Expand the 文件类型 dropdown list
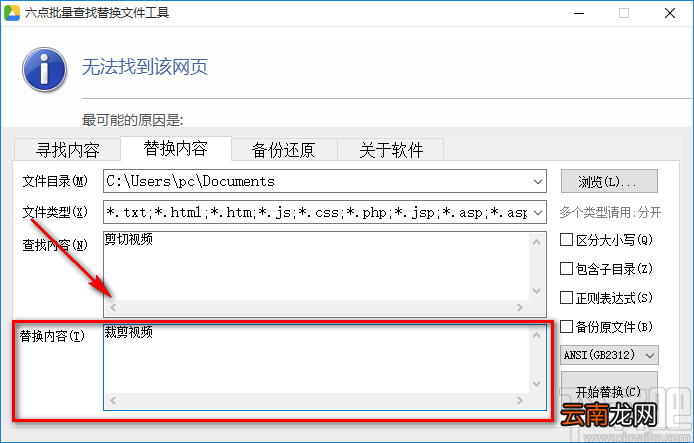Screen dimensions: 694x443 click(x=538, y=213)
